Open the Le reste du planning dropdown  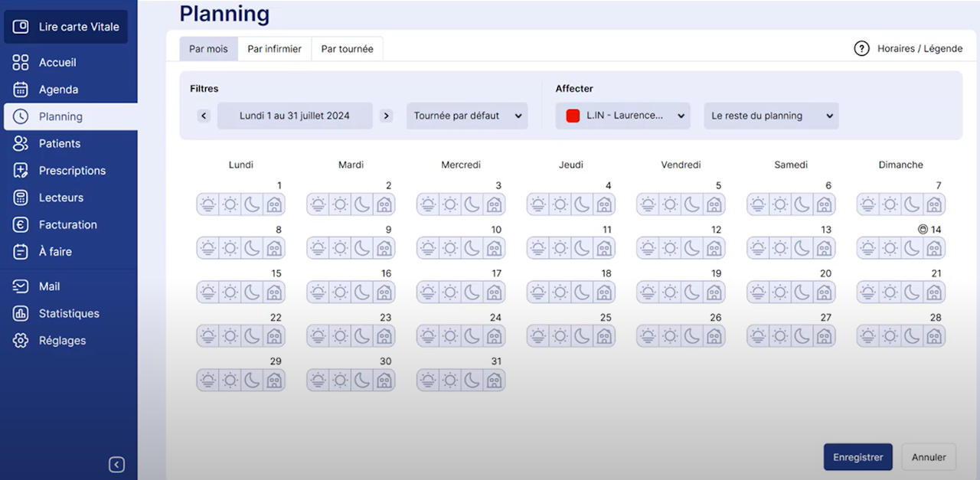click(x=771, y=116)
